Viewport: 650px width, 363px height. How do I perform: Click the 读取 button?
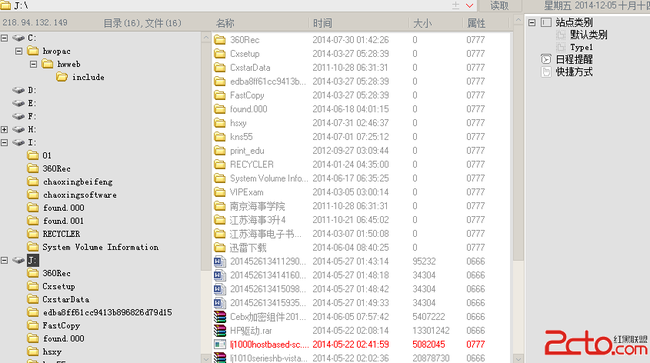(499, 5)
